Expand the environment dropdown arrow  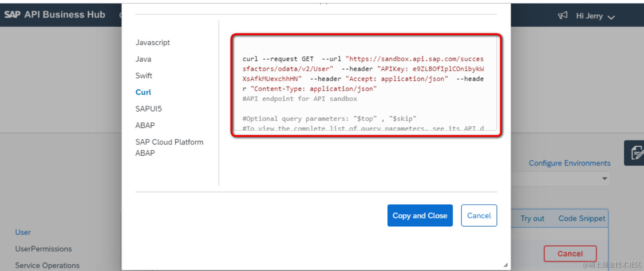tap(604, 178)
